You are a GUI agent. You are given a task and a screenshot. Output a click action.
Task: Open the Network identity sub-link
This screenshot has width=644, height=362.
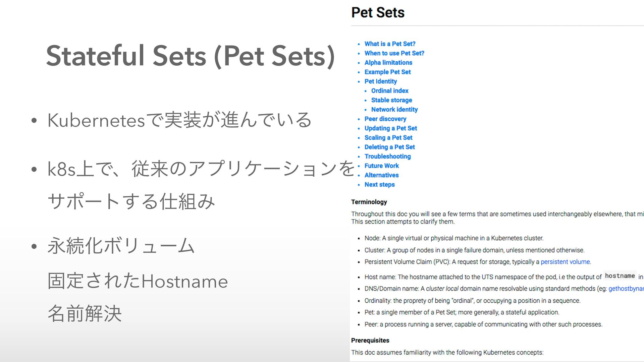394,110
